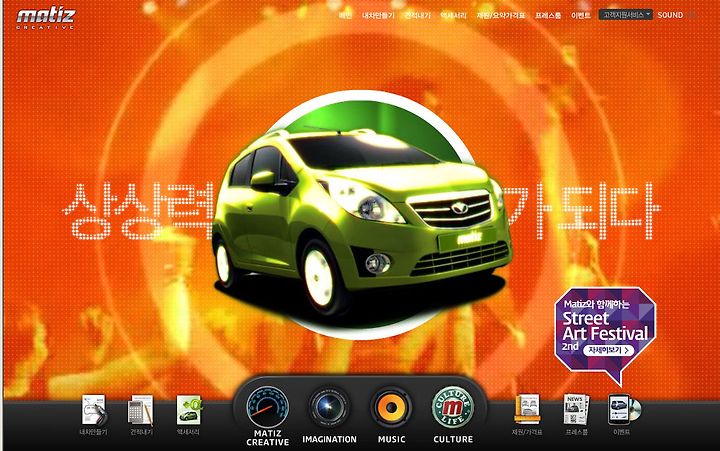
Task: Open 액세서리 in the top menu
Action: (454, 15)
